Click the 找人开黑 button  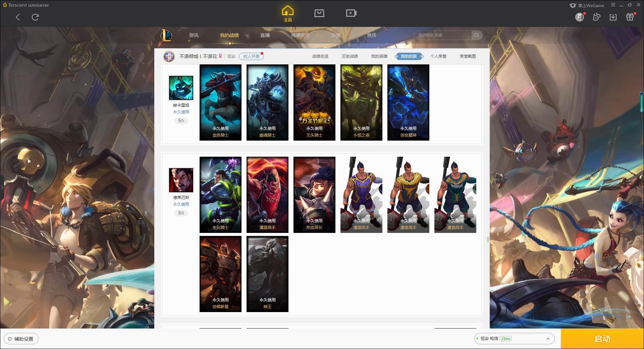point(251,56)
